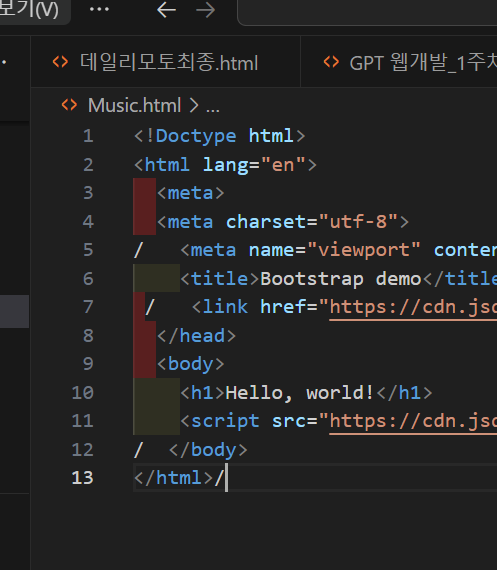
Task: Click line number 6 in the gutter
Action: point(88,279)
